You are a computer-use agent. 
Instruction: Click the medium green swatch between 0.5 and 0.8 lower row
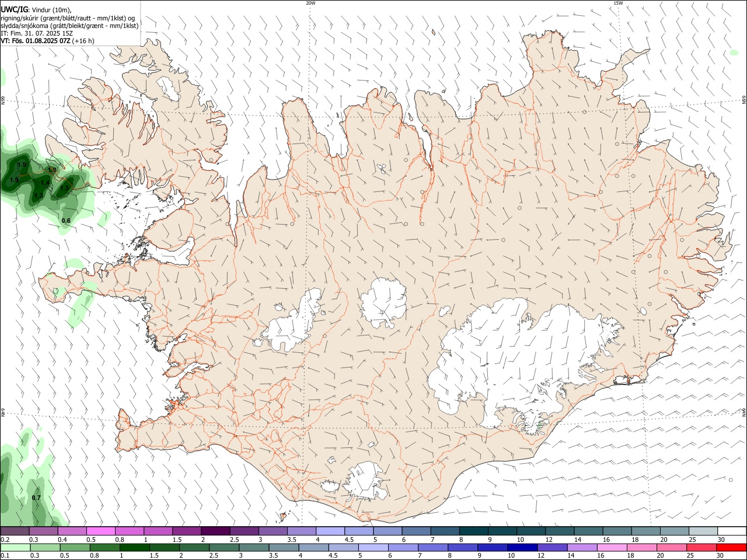[75, 548]
